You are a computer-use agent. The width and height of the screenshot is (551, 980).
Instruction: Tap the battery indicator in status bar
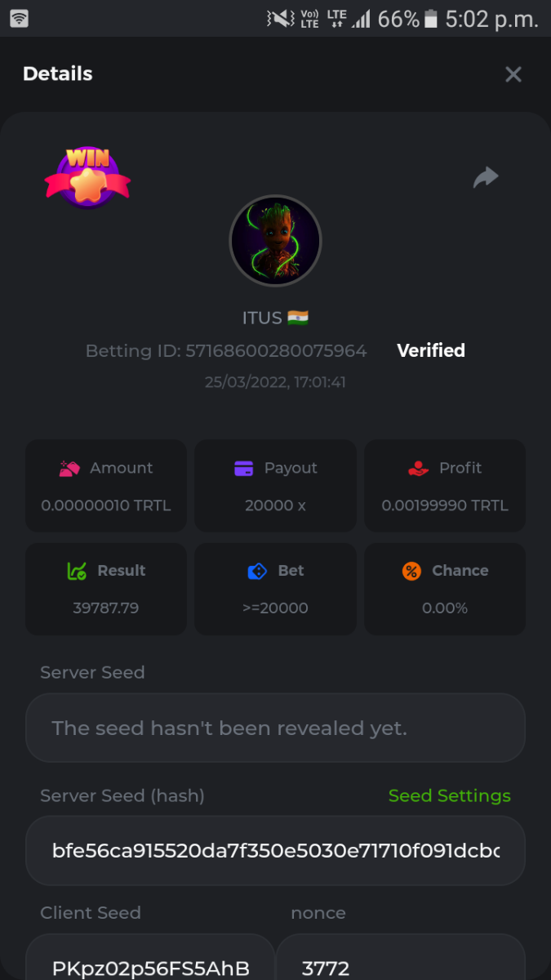click(431, 19)
